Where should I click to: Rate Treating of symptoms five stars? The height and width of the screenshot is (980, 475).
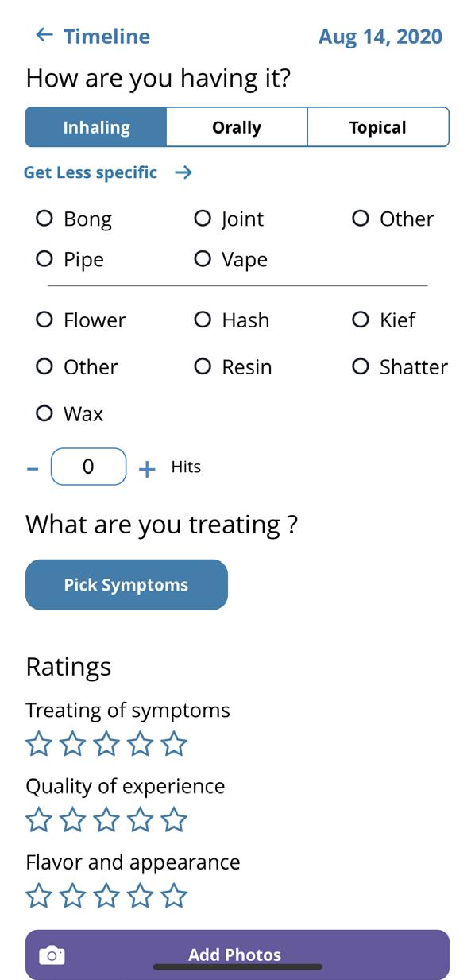[x=174, y=745]
